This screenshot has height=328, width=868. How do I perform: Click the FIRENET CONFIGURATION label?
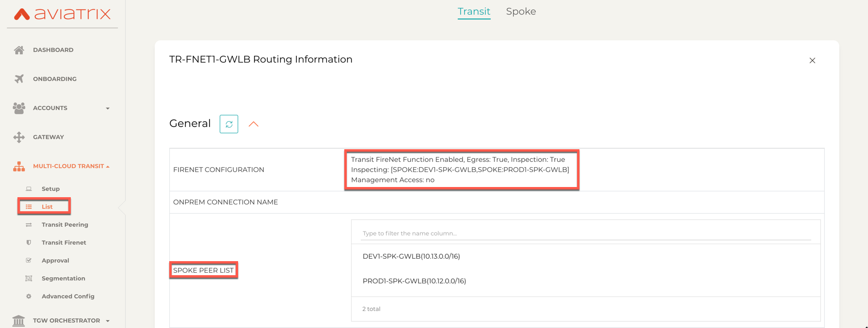[219, 170]
